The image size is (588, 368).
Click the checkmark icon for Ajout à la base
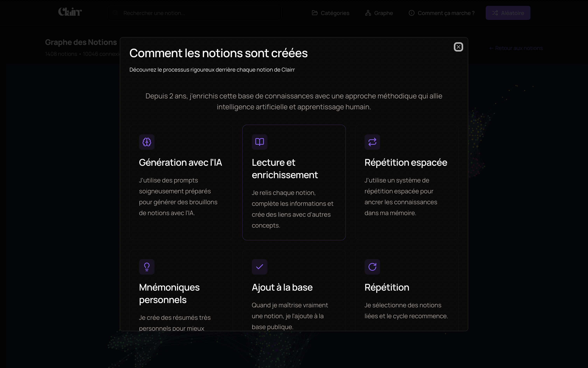(259, 267)
